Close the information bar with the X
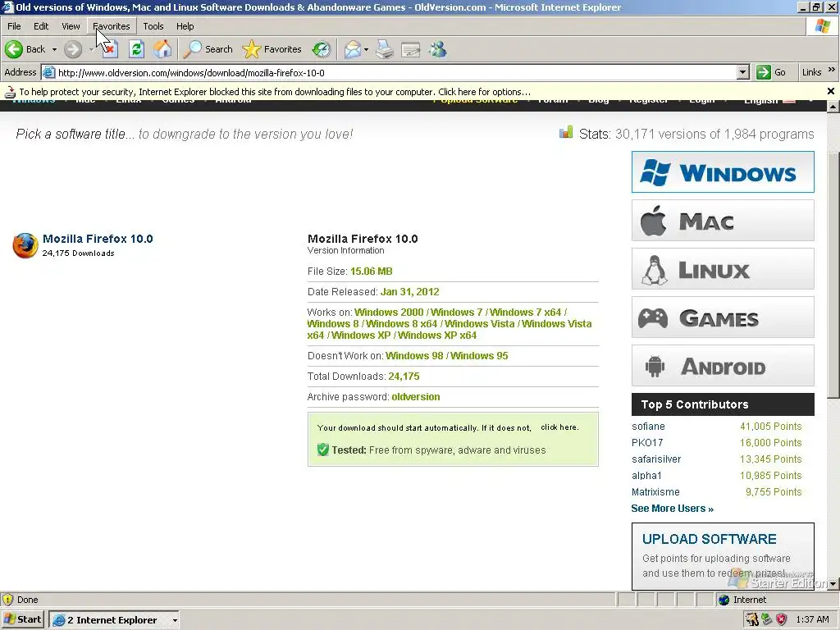 (x=831, y=91)
